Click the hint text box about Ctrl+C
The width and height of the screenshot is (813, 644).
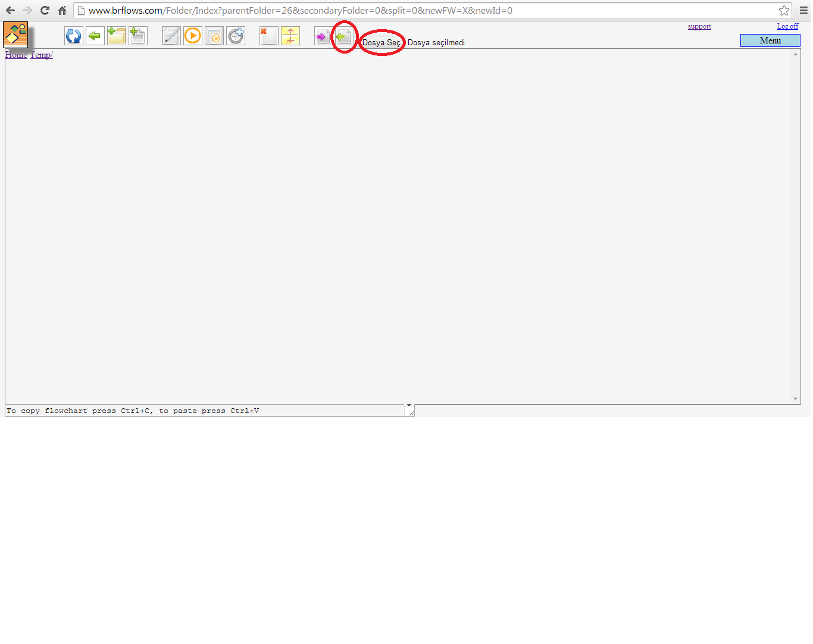pos(209,411)
